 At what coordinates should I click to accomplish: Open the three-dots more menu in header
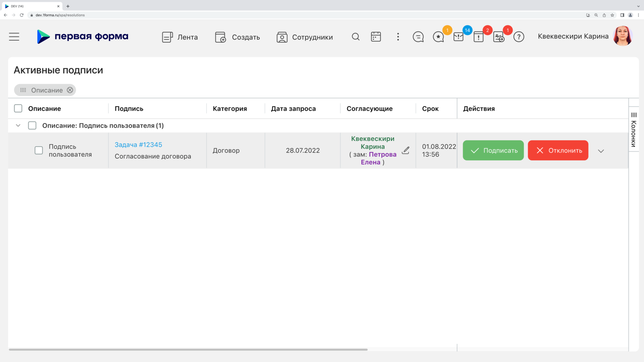398,37
